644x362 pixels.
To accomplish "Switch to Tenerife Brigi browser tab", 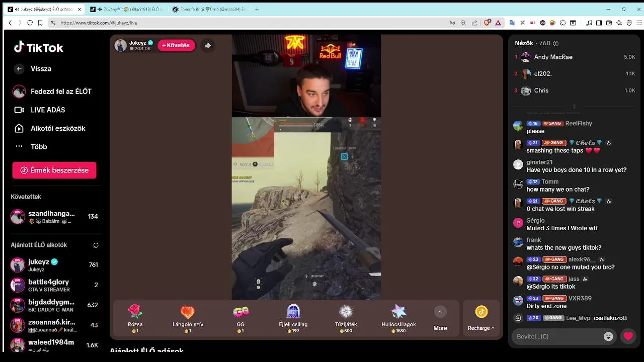I will click(x=209, y=9).
